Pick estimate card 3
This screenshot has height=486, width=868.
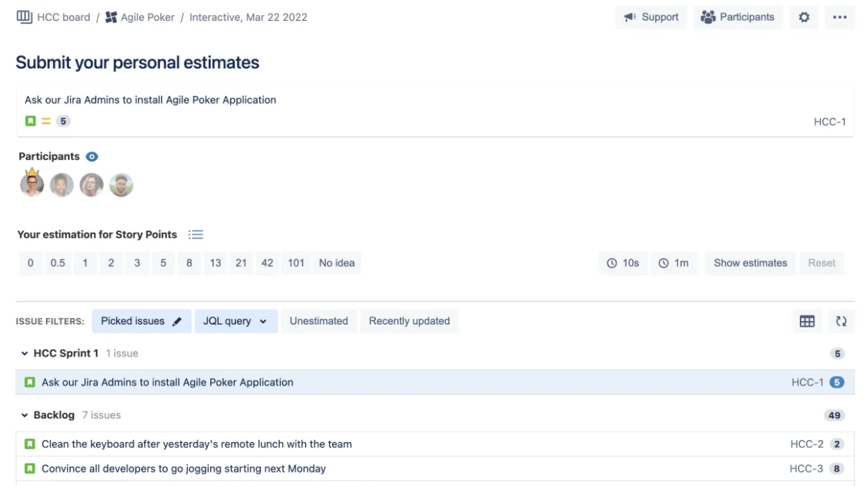(x=137, y=263)
